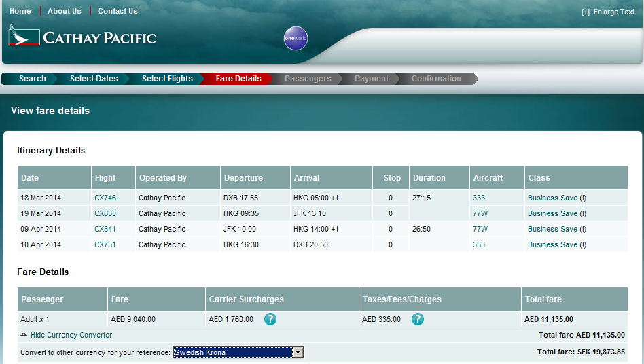Go back to Select Flights step
This screenshot has height=364, width=644.
167,79
